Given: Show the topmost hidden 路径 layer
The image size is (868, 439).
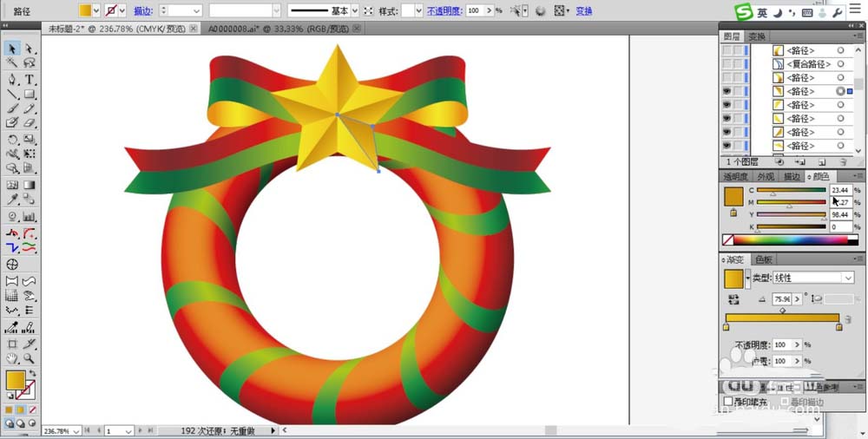Looking at the screenshot, I should pos(727,50).
